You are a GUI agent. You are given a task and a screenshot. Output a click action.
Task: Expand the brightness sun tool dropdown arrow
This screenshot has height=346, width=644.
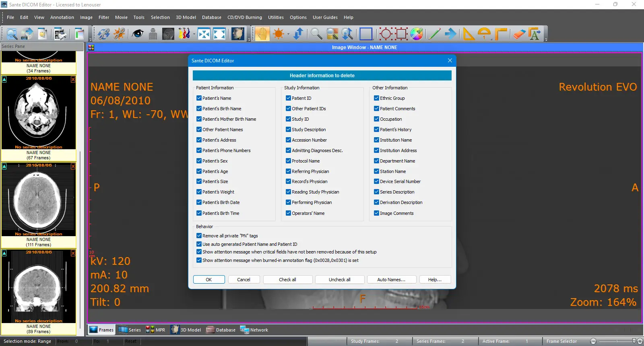[x=288, y=34]
